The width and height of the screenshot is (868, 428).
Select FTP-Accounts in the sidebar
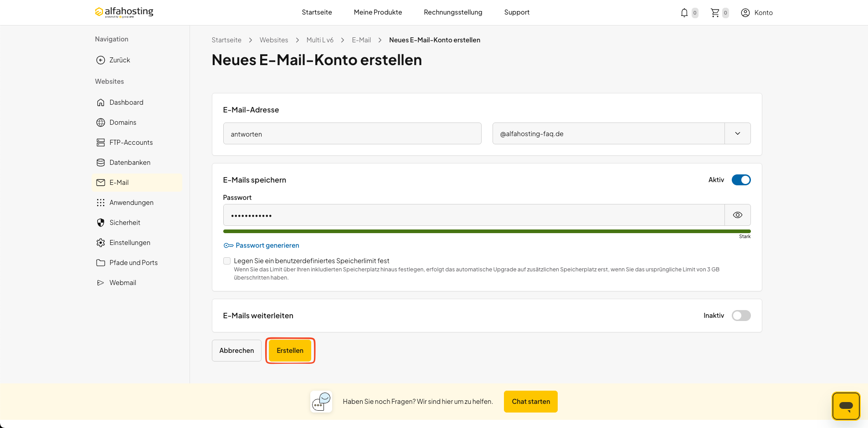point(137,143)
